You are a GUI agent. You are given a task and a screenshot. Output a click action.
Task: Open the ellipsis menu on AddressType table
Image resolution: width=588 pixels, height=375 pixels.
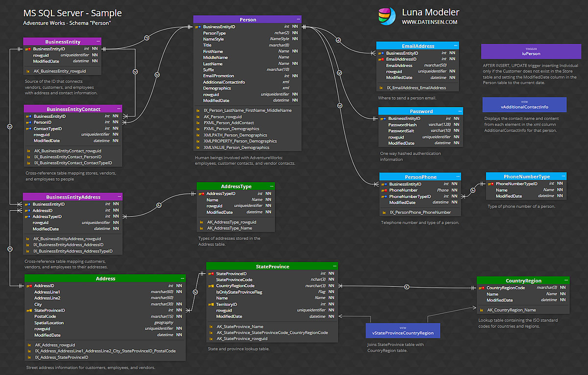[271, 187]
